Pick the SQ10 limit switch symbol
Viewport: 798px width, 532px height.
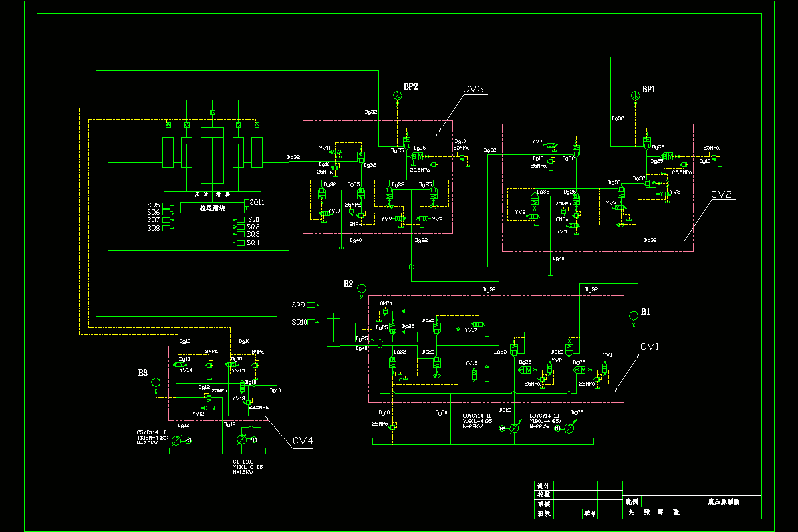[x=313, y=322]
